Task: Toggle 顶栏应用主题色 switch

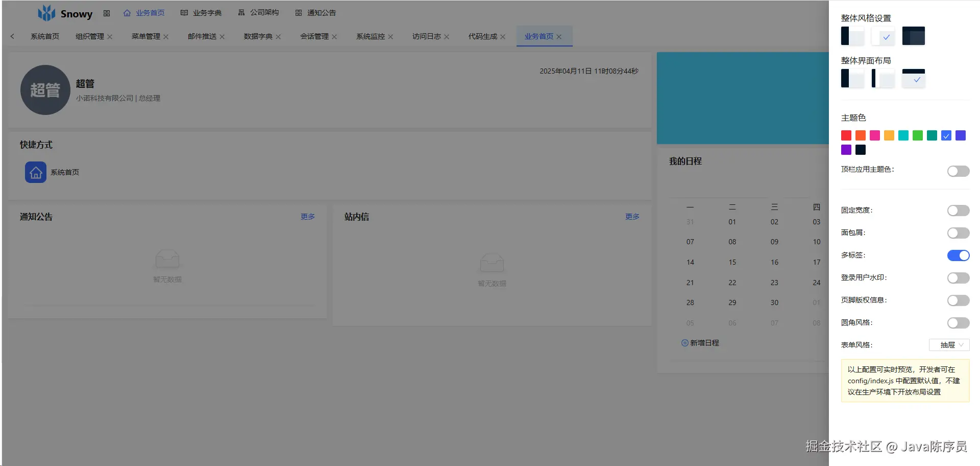Action: (958, 171)
